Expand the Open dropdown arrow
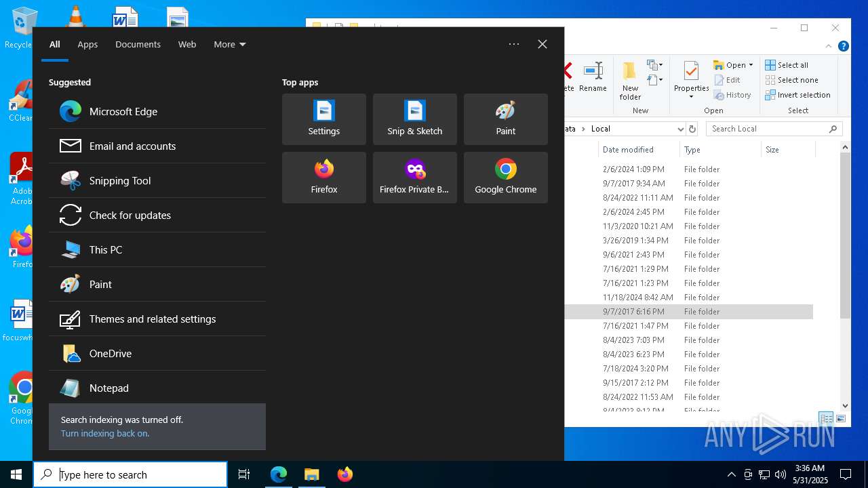 click(751, 65)
